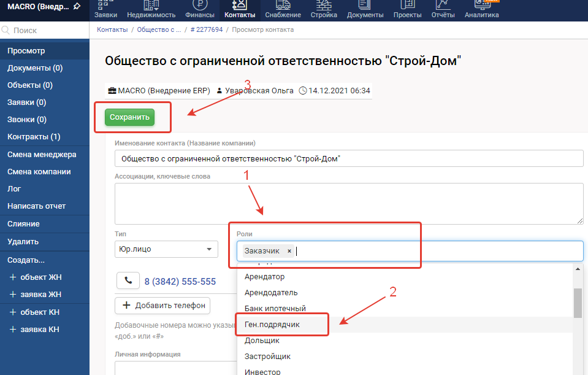Viewport: 588px width, 375px height.
Task: Click the Именование контакта input field
Action: tap(348, 158)
